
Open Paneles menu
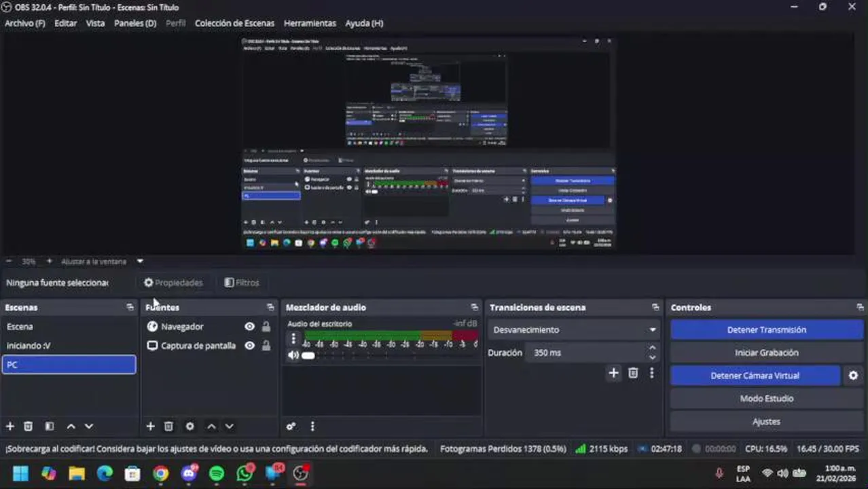(x=135, y=23)
